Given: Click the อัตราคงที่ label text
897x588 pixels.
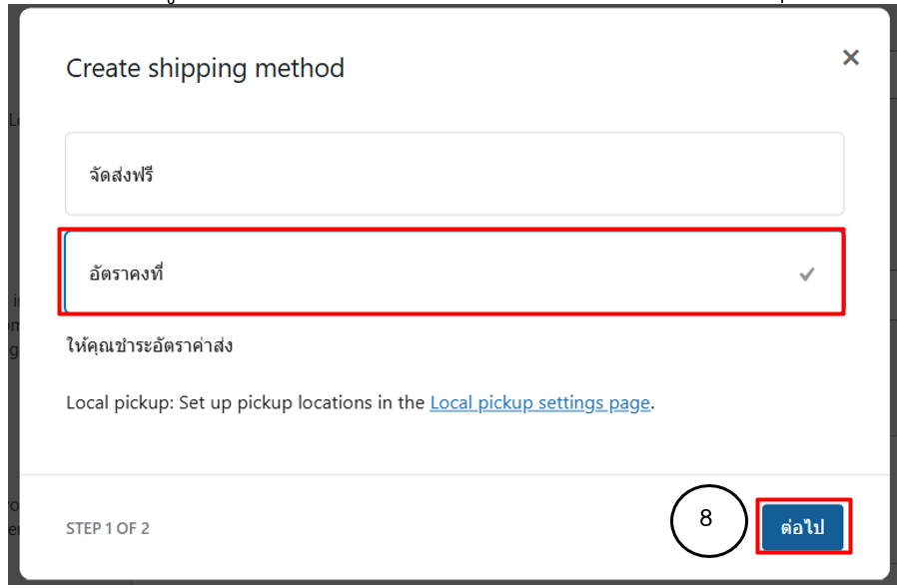Looking at the screenshot, I should point(126,274).
